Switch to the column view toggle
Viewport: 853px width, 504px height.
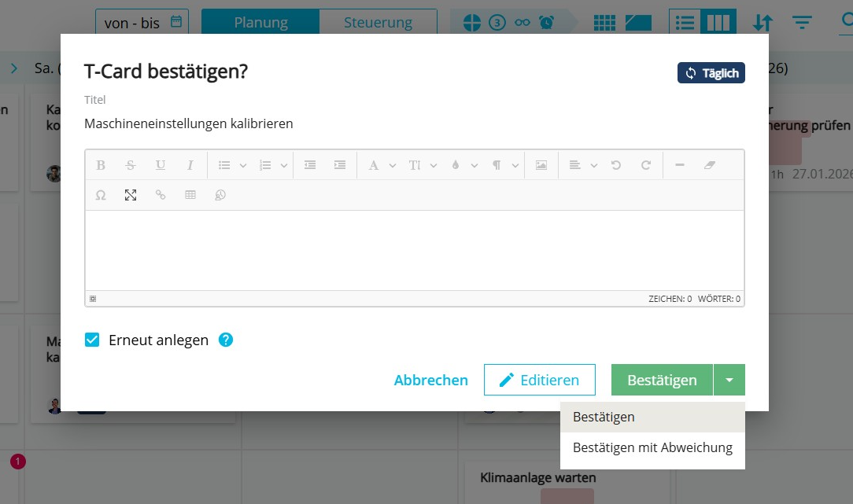718,23
